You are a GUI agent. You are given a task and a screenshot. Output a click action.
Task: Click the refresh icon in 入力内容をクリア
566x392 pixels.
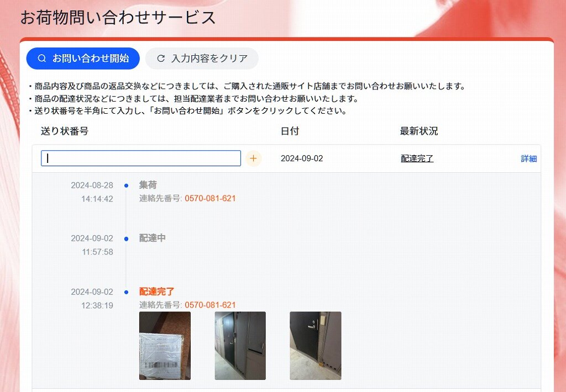(x=161, y=59)
